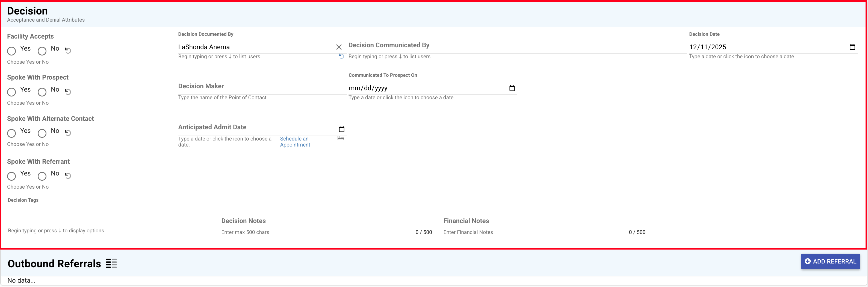868x287 pixels.
Task: Open the Decision Date calendar picker
Action: coord(852,47)
